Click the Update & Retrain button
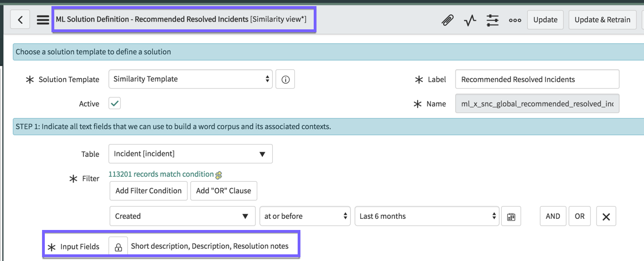The height and width of the screenshot is (261, 644). pos(602,20)
